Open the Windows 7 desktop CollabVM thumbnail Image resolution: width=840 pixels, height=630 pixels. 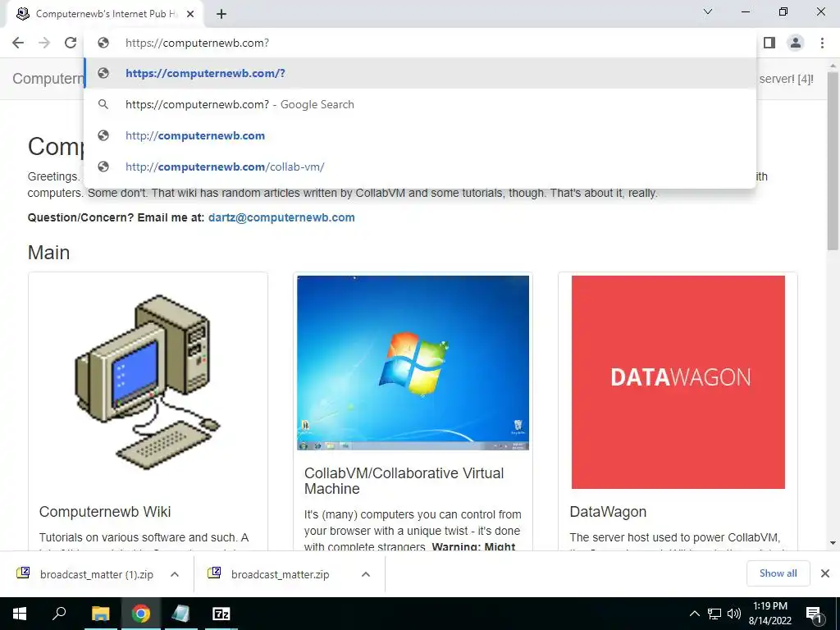click(413, 363)
